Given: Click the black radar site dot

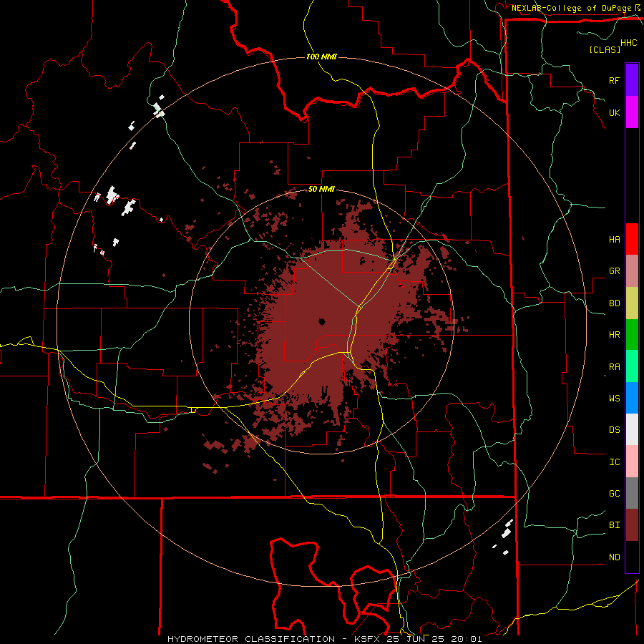Looking at the screenshot, I should tap(321, 321).
